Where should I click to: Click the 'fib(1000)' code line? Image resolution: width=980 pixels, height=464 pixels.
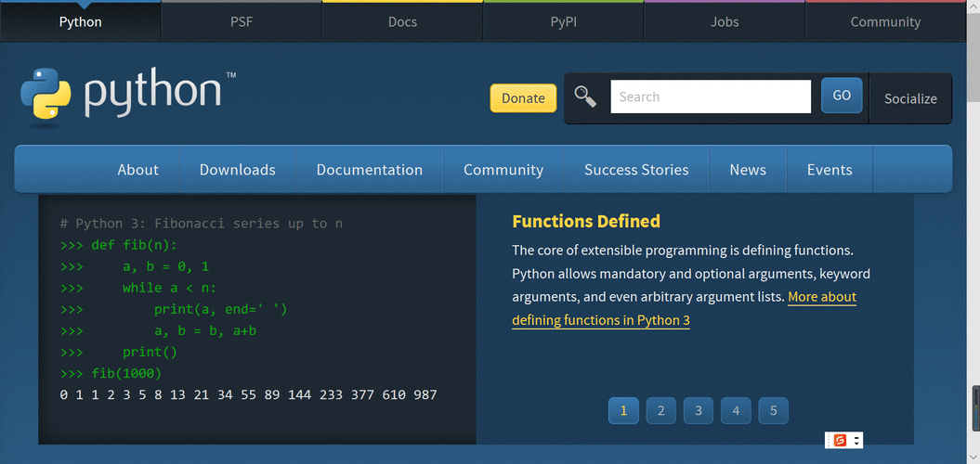(x=111, y=373)
